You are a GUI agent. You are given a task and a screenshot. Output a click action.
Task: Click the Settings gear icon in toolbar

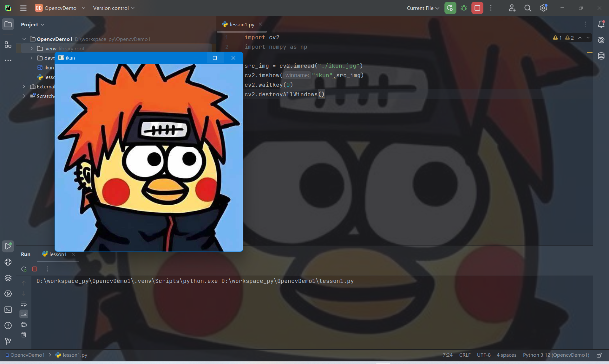point(544,8)
